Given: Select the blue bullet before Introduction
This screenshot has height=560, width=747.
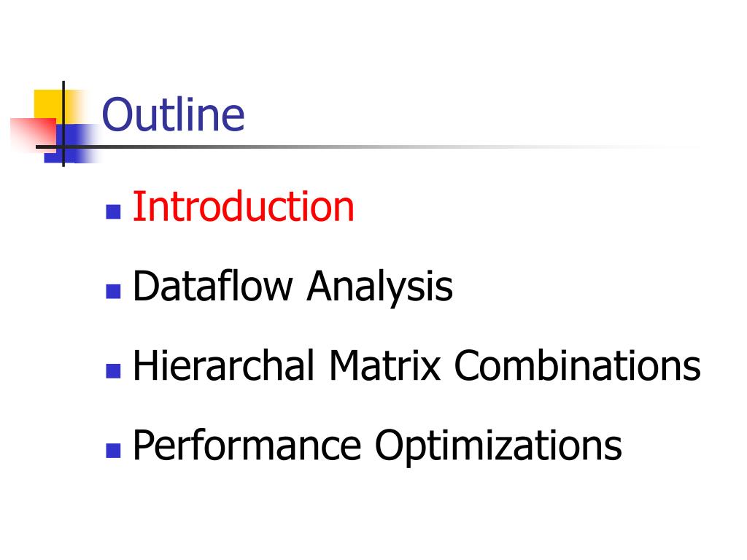Looking at the screenshot, I should pos(113,212).
